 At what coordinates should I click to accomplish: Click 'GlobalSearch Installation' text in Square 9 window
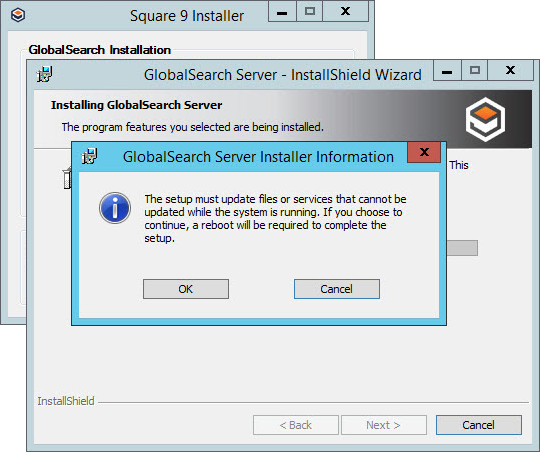click(x=100, y=50)
